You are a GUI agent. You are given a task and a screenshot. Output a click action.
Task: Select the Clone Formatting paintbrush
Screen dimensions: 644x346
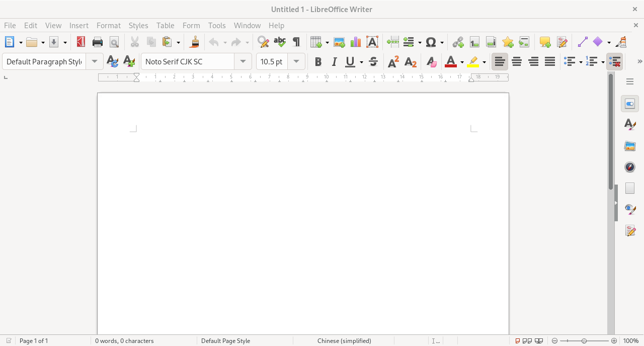(x=195, y=42)
